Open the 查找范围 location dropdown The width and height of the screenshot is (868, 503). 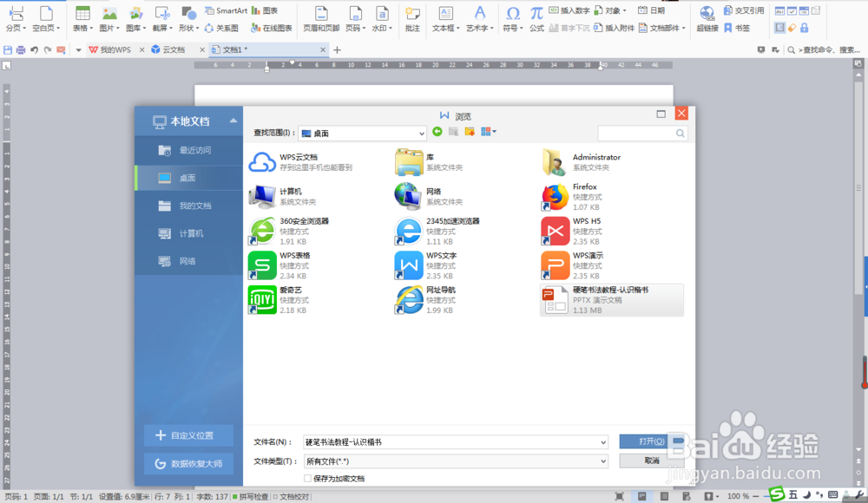point(422,134)
